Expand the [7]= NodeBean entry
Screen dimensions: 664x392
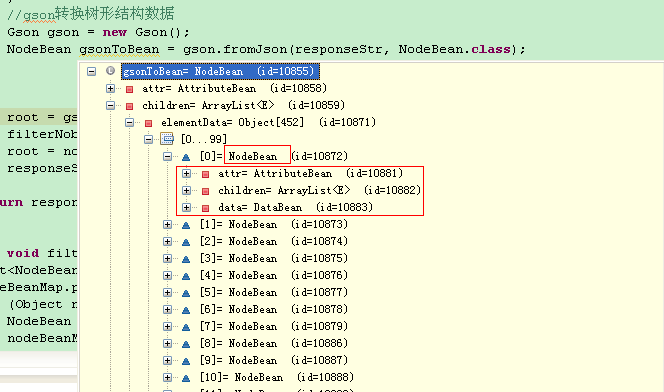click(x=167, y=326)
